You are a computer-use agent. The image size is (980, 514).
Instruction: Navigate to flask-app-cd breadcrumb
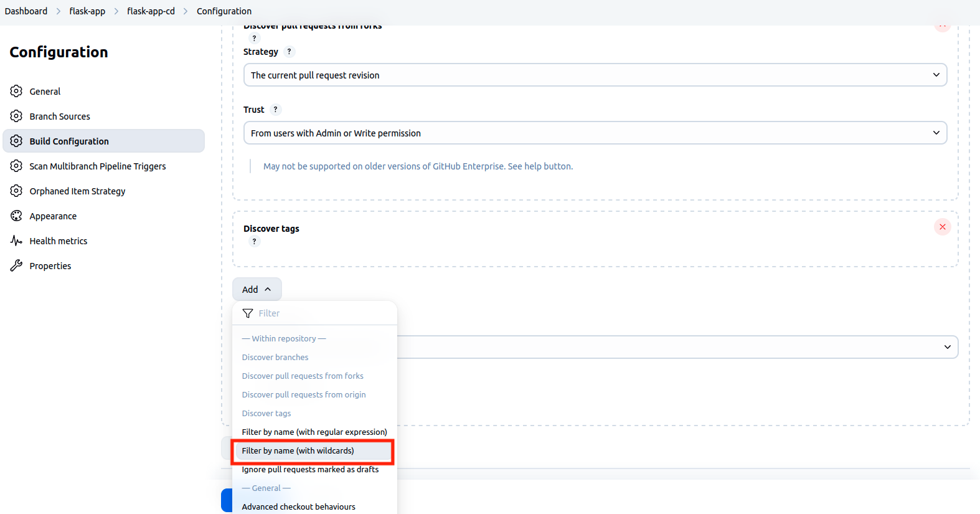pyautogui.click(x=151, y=11)
